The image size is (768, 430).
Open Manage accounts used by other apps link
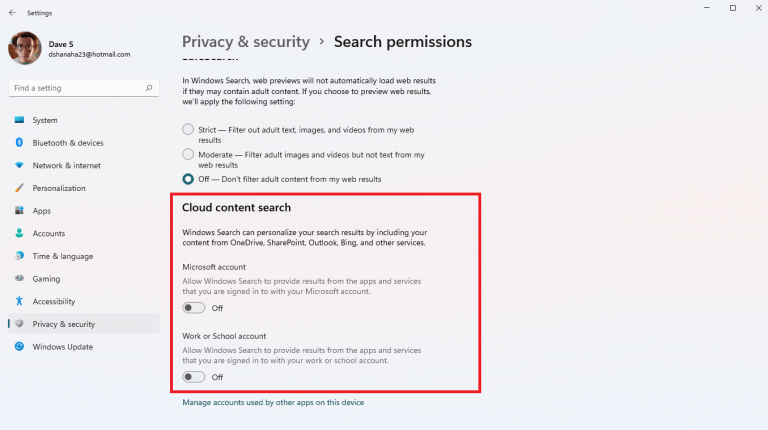[x=273, y=402]
